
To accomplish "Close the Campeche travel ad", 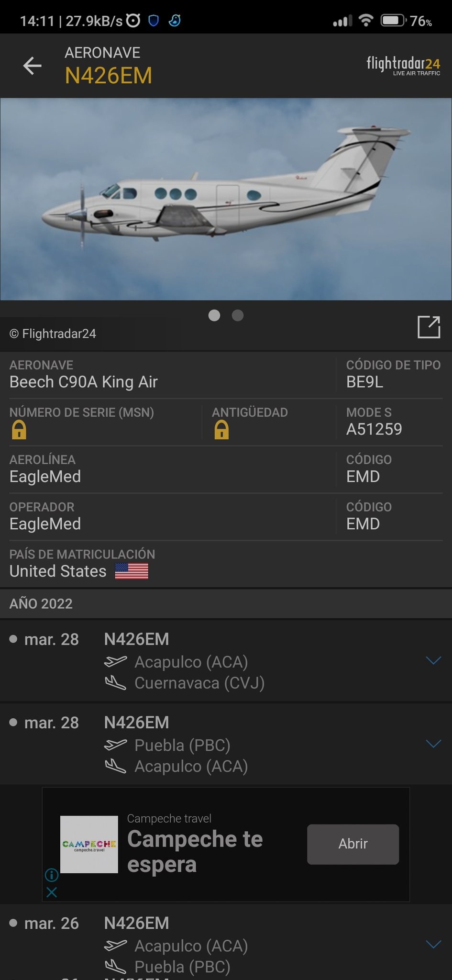I will click(52, 892).
